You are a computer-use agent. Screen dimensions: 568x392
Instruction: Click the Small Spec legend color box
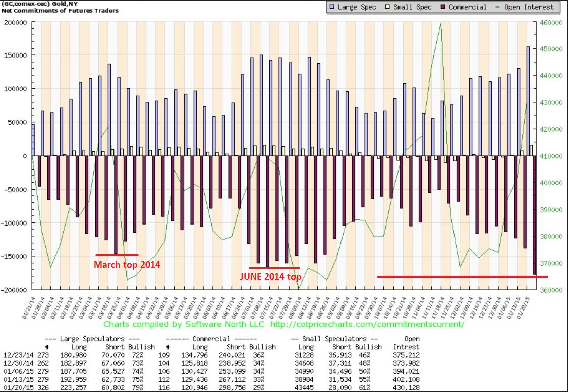pyautogui.click(x=388, y=7)
